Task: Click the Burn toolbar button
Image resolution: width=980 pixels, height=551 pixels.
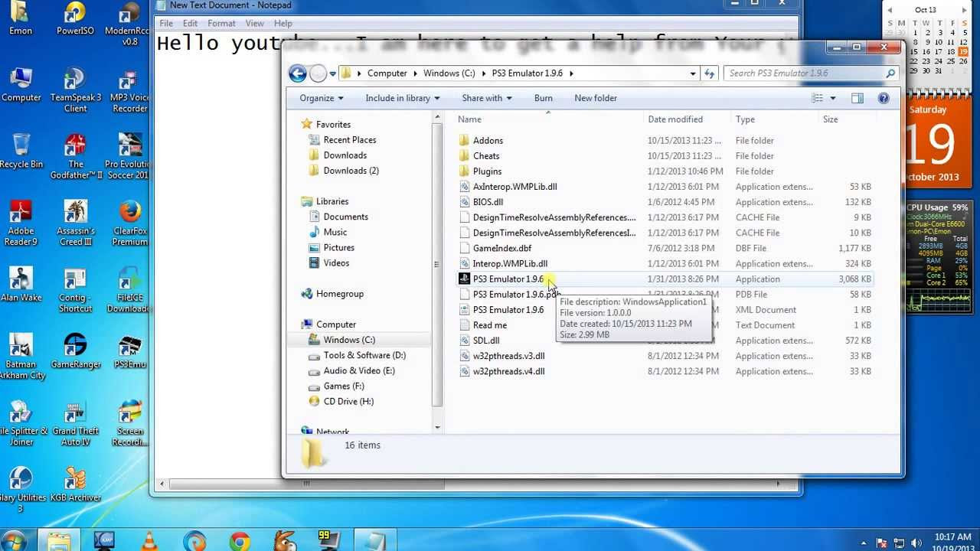Action: (x=544, y=98)
